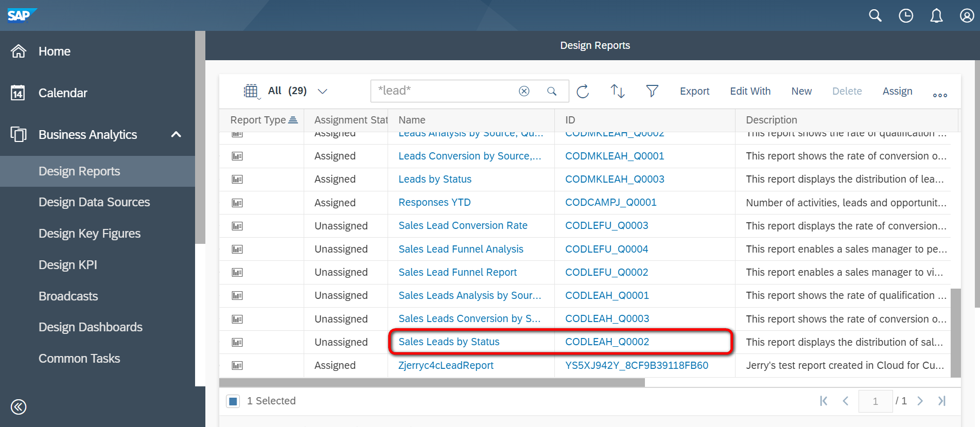The width and height of the screenshot is (980, 427).
Task: Clear the *lead* search text
Action: point(524,91)
